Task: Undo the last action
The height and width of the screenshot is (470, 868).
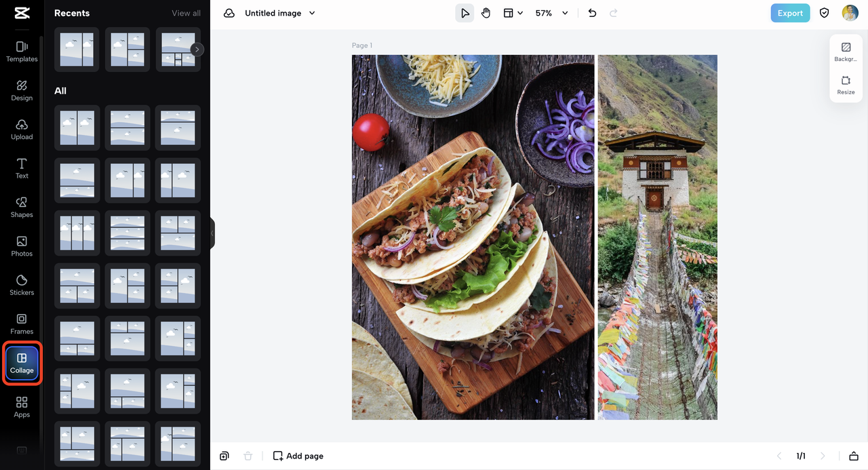Action: click(x=592, y=13)
